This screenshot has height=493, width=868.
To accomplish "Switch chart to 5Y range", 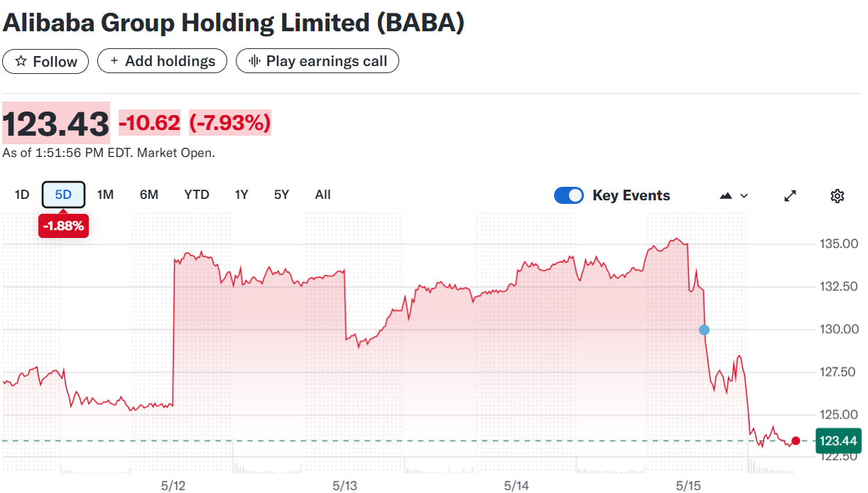I will coord(281,195).
